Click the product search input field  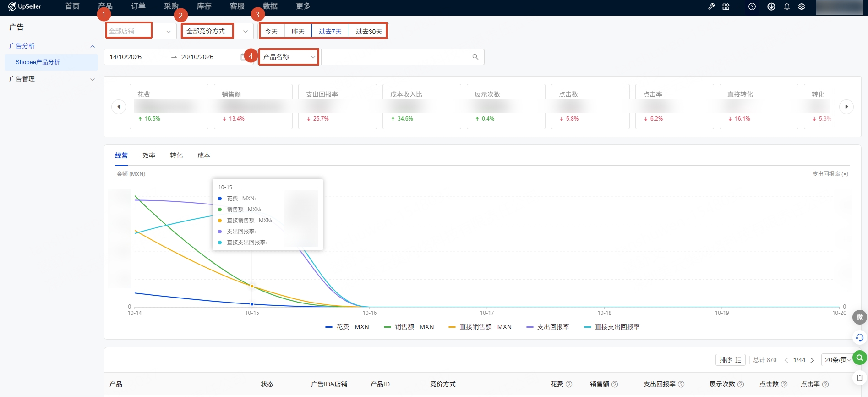click(x=396, y=57)
